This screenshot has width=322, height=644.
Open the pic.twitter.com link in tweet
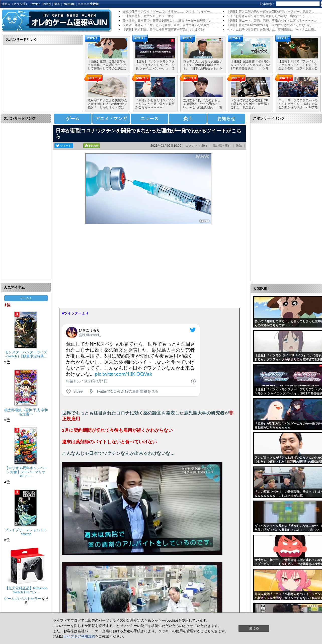click(123, 374)
